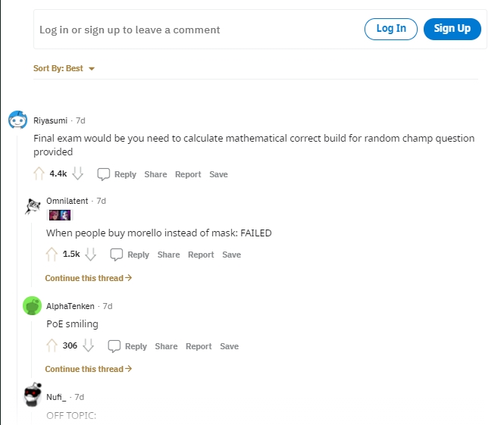The image size is (504, 425).
Task: Upvote Omnilatent's morello comment
Action: 52,254
